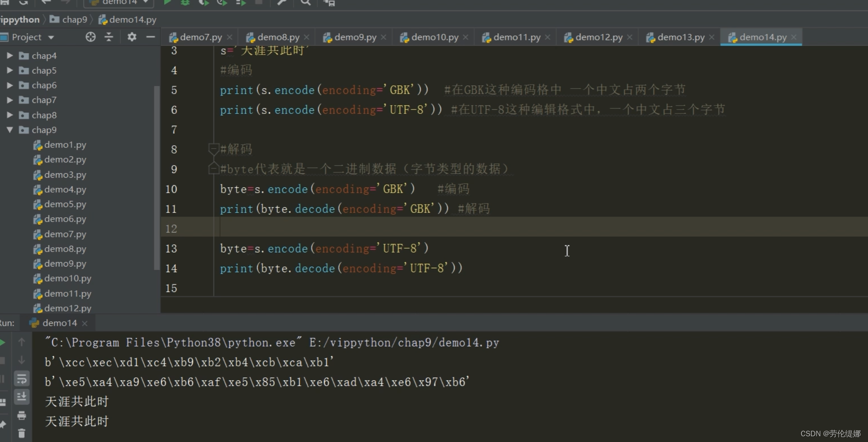Viewport: 868px width, 442px height.
Task: Click the Project panel vertical scrollbar
Action: pos(157,178)
